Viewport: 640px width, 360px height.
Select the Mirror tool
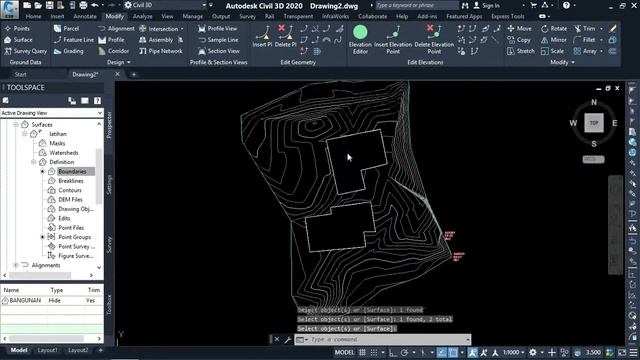pos(554,40)
